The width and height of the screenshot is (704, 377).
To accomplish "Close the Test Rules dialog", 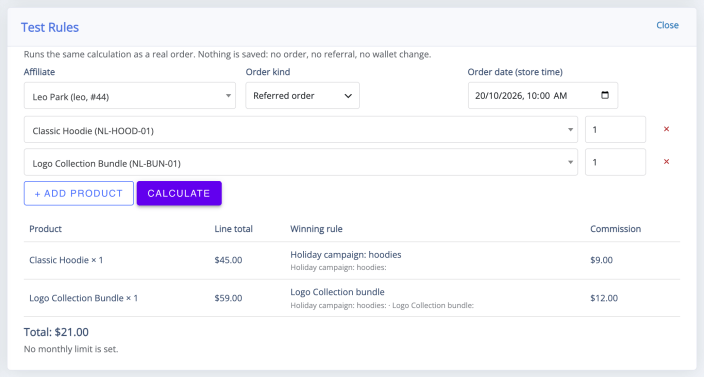I will pyautogui.click(x=667, y=25).
